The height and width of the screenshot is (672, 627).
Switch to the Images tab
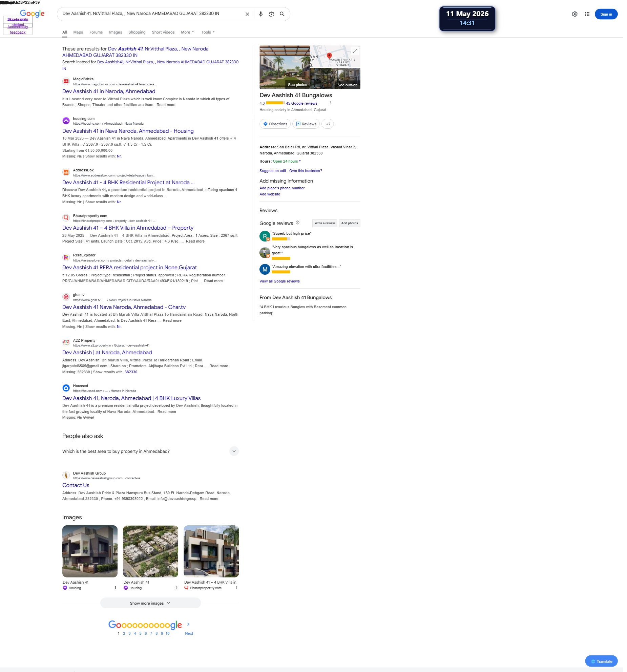[116, 33]
